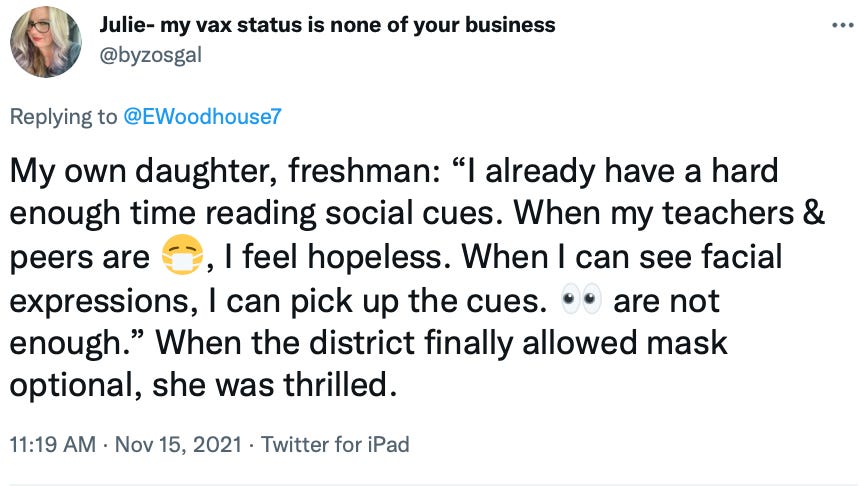The image size is (860, 486).
Task: Click the word 'freshman' in tweet
Action: click(359, 171)
